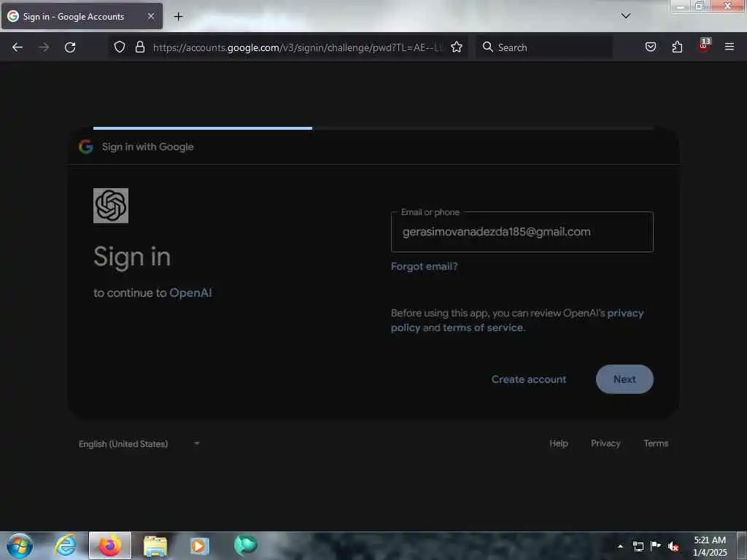Go back one page in Firefox
The width and height of the screenshot is (747, 560).
tap(18, 47)
